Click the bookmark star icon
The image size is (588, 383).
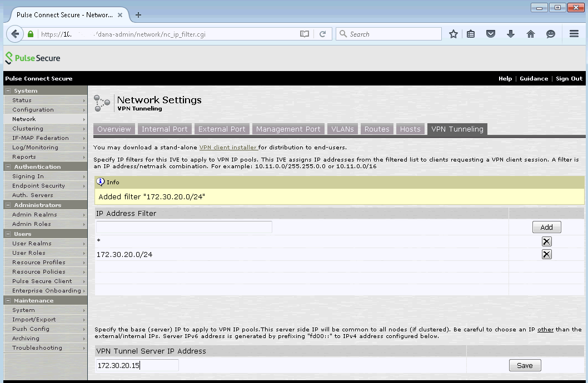click(454, 34)
